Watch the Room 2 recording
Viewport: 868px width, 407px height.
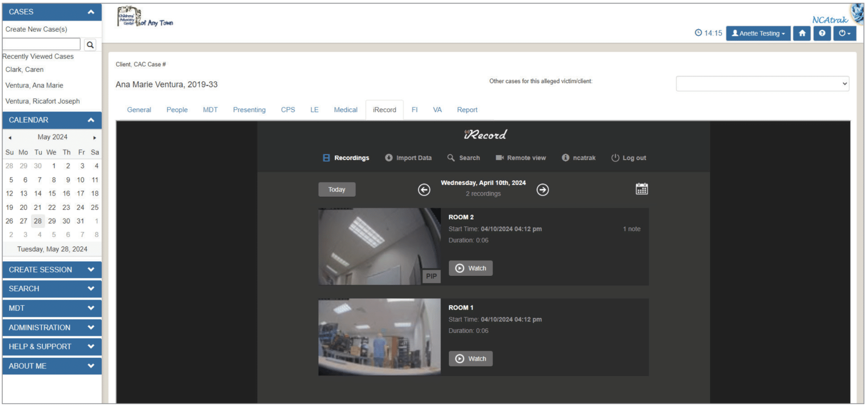[x=470, y=268]
